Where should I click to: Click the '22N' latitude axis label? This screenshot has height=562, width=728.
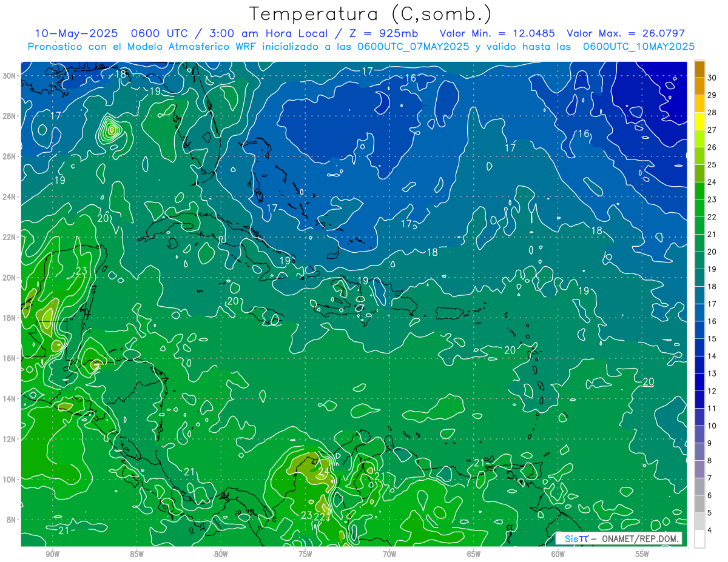(x=10, y=237)
